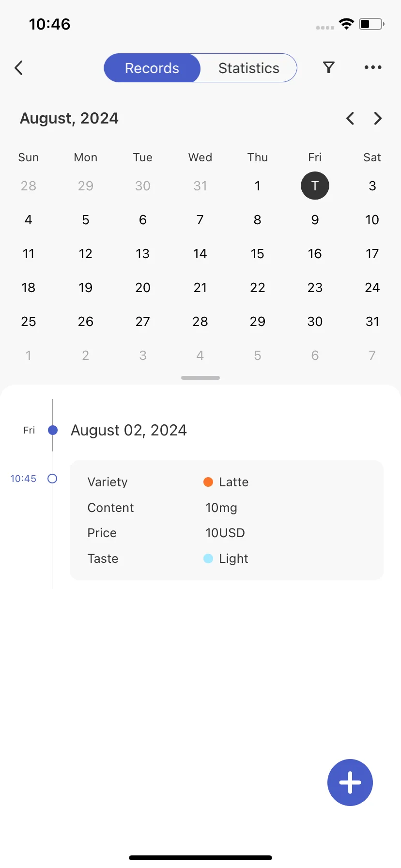Screen dimensions: 401x868
Task: Open the three-dot more options menu
Action: 373,67
